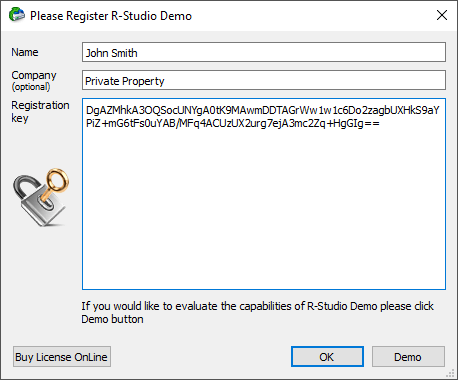Close the Please Register R-Studio Demo dialog
The image size is (458, 380).
coord(442,15)
